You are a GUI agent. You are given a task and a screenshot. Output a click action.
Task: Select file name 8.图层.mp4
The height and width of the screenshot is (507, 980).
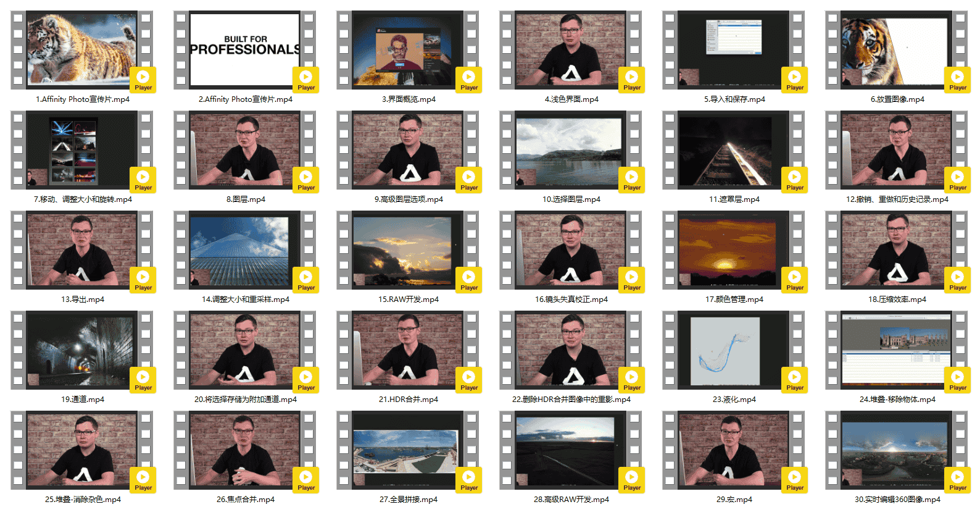point(246,199)
